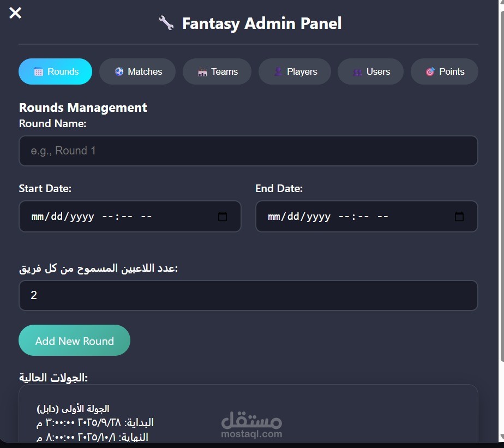Screen dimensions: 504x448
Task: Select the time portion of End Date
Action: coord(363,217)
